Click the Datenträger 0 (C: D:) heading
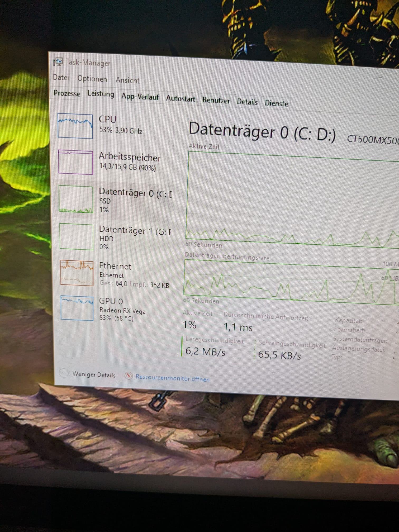The width and height of the screenshot is (399, 532). (262, 132)
